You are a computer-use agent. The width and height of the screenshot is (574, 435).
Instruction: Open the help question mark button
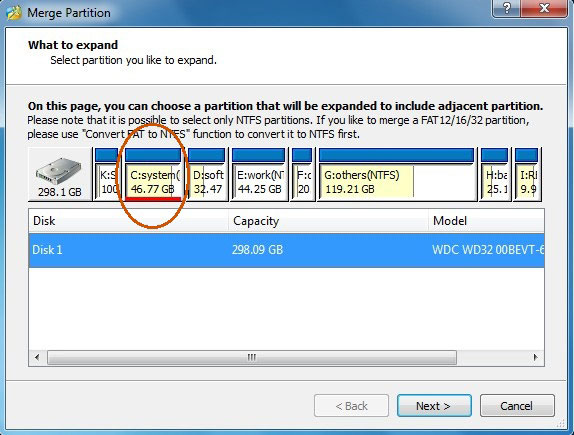click(x=507, y=8)
